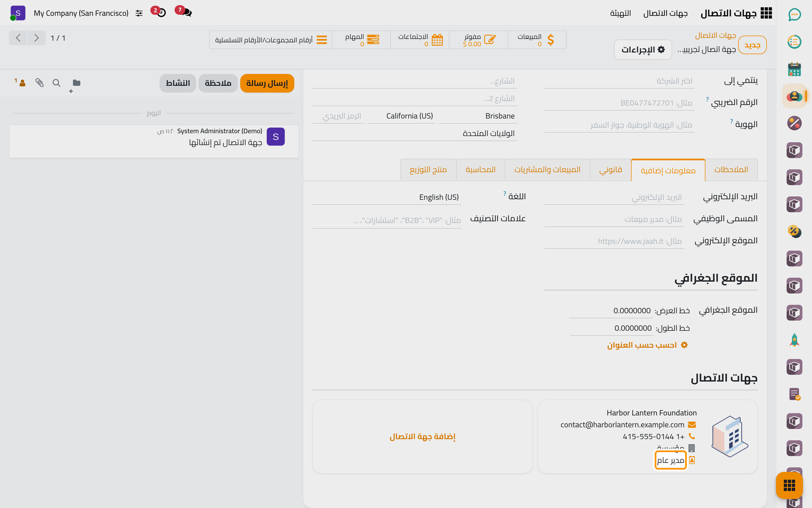Screen dimensions: 812x508
Task: Open the الإجراءات actions dropdown
Action: click(643, 50)
